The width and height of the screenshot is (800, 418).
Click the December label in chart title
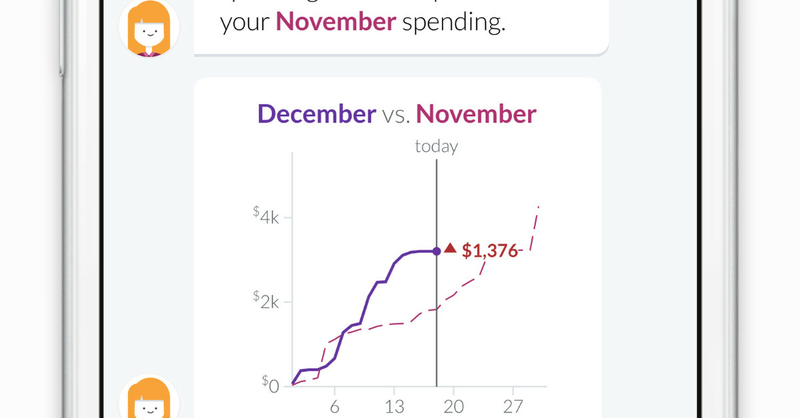pyautogui.click(x=316, y=114)
